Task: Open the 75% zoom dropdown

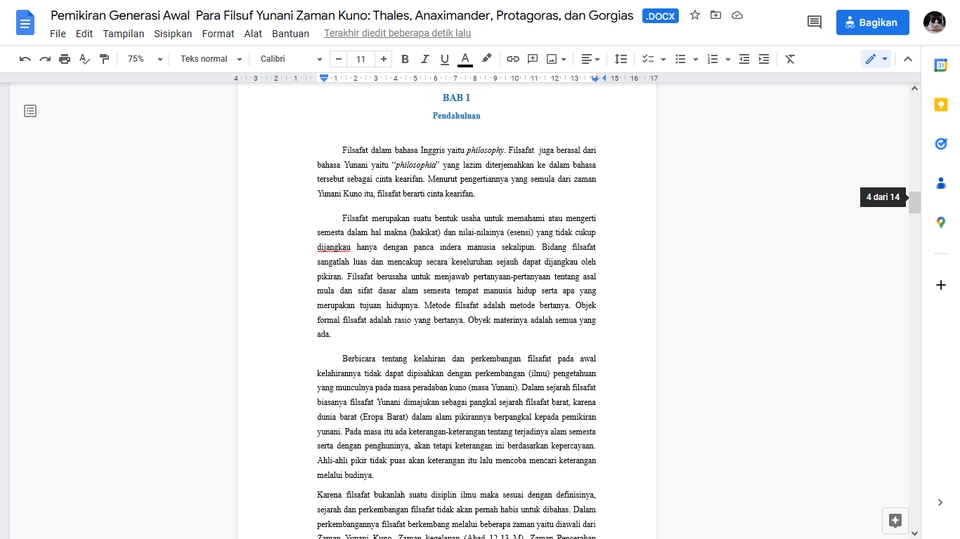Action: tap(144, 59)
